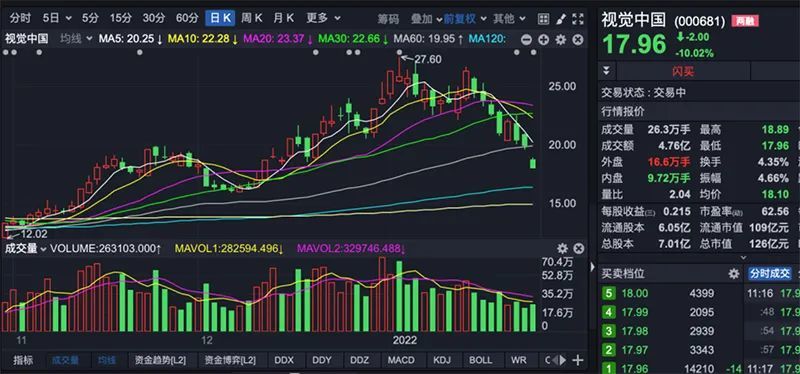Click the MA30: 22.66 green legend label
This screenshot has width=800, height=374.
353,39
